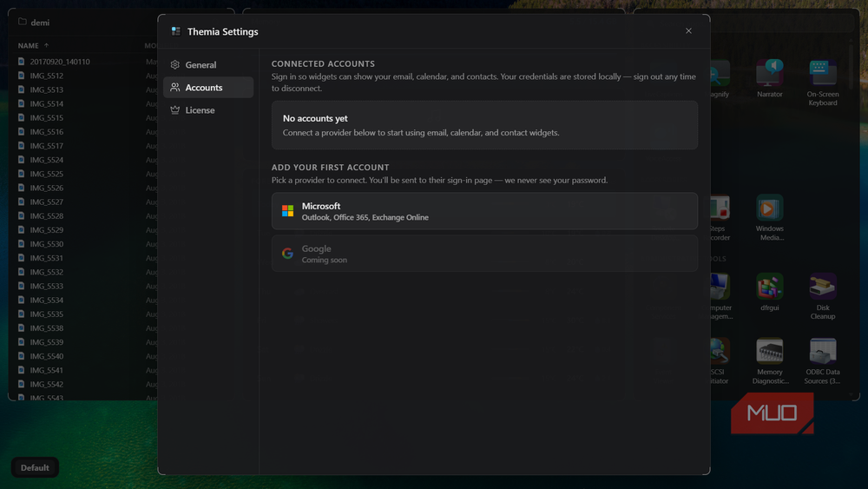Select file IMG_5535 in demi list

pyautogui.click(x=47, y=314)
